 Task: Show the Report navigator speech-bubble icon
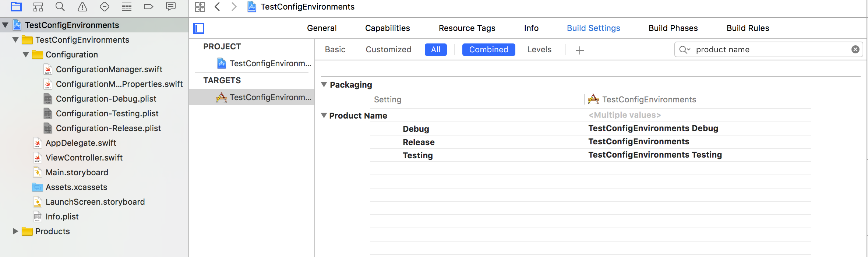tap(171, 7)
